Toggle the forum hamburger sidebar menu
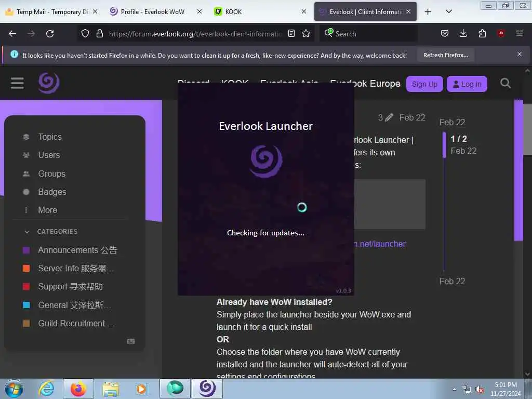 [x=17, y=83]
